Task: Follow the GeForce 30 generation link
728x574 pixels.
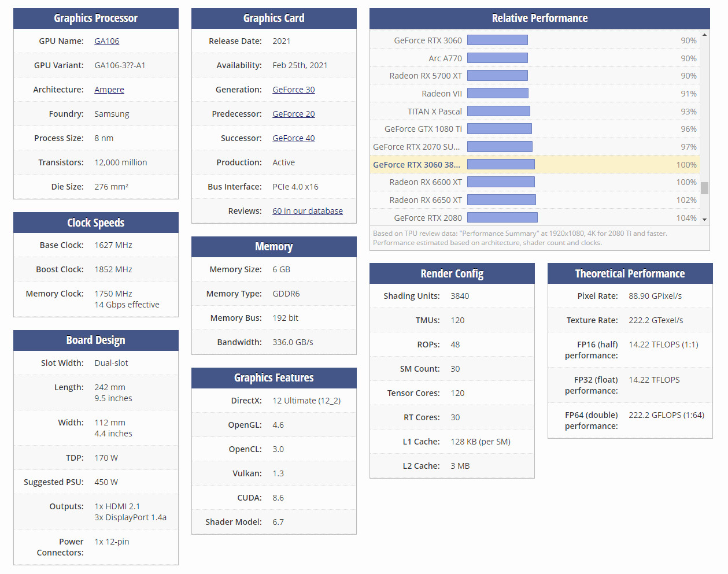Action: (294, 90)
